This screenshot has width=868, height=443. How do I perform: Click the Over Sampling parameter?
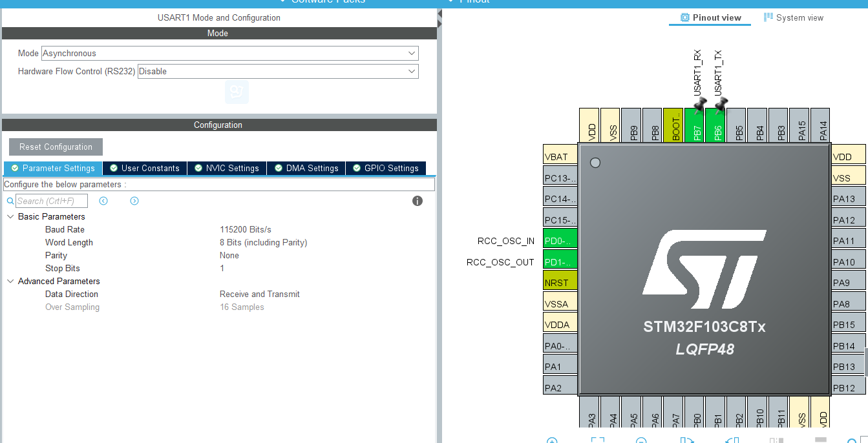pyautogui.click(x=72, y=307)
